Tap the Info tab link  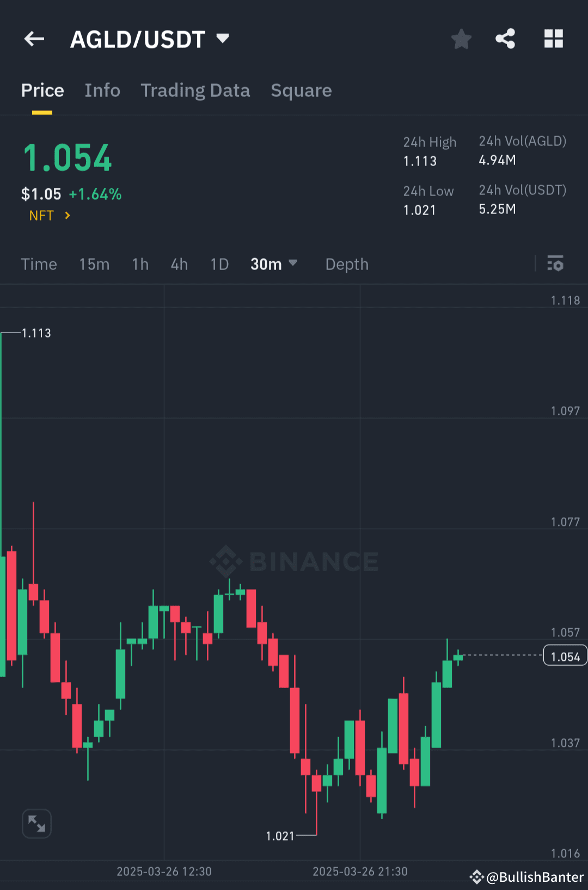102,90
